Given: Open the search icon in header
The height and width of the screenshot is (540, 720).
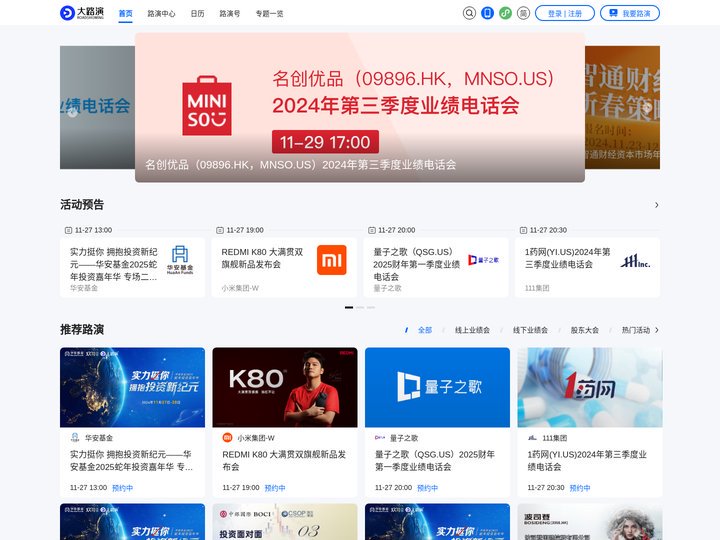Looking at the screenshot, I should (469, 13).
